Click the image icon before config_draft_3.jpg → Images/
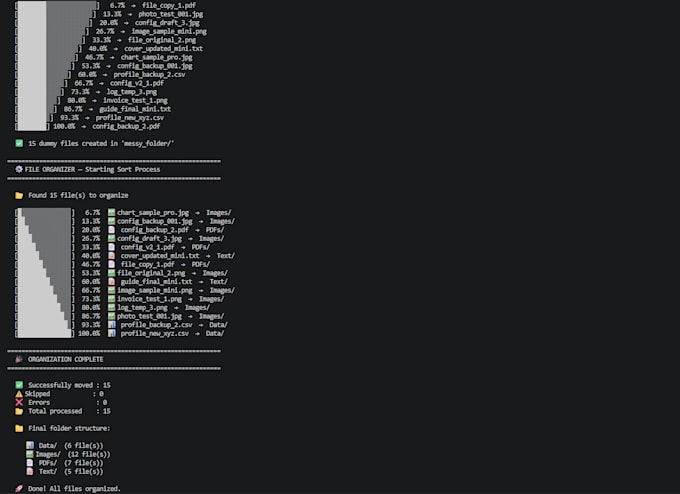 click(x=111, y=239)
